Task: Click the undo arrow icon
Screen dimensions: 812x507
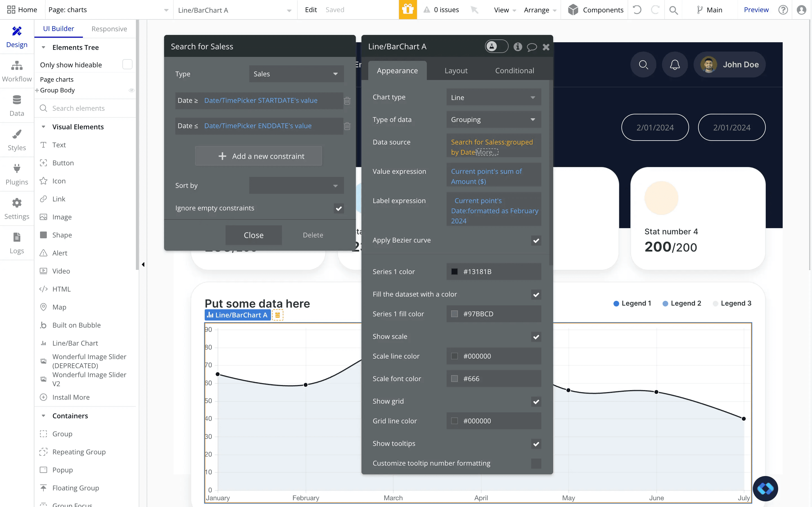Action: 637,10
